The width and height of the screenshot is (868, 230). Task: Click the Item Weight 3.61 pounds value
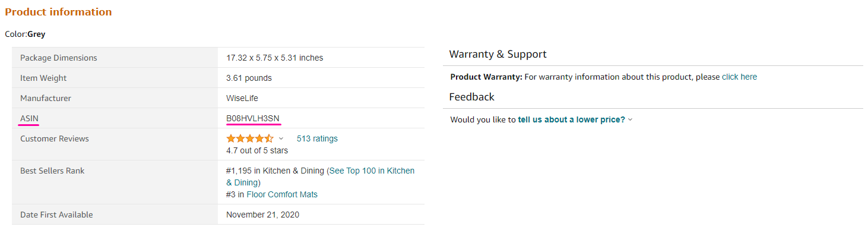[x=249, y=78]
